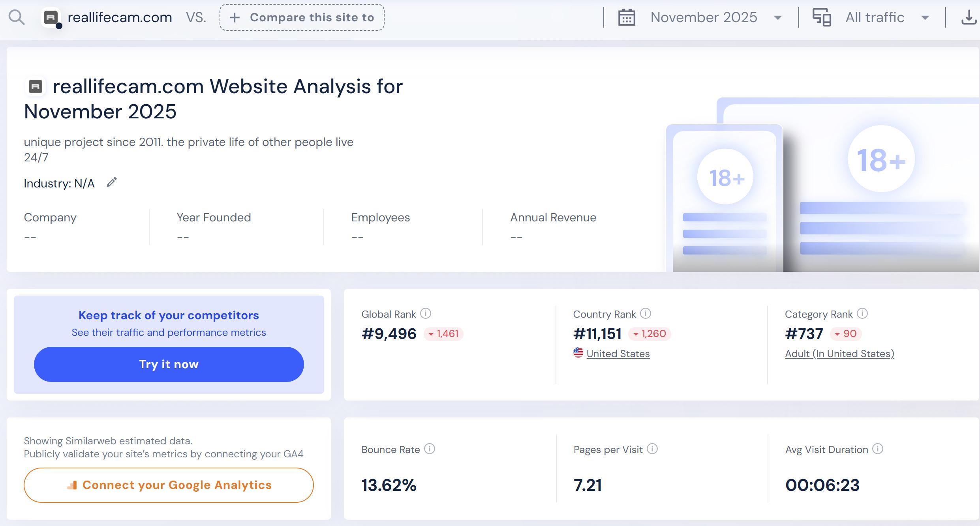Open the Avg Visit Duration info icon
Viewport: 980px width, 526px height.
click(878, 449)
